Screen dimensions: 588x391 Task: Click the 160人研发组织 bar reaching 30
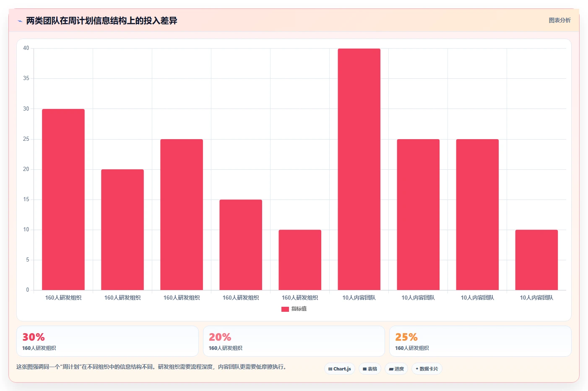point(63,199)
